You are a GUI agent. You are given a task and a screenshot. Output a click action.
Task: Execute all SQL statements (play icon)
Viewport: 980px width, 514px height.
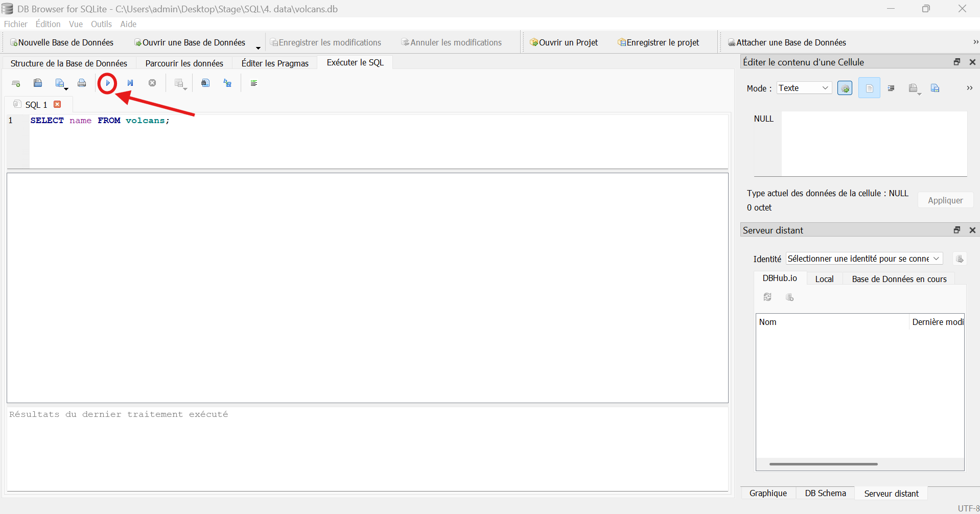coord(107,83)
